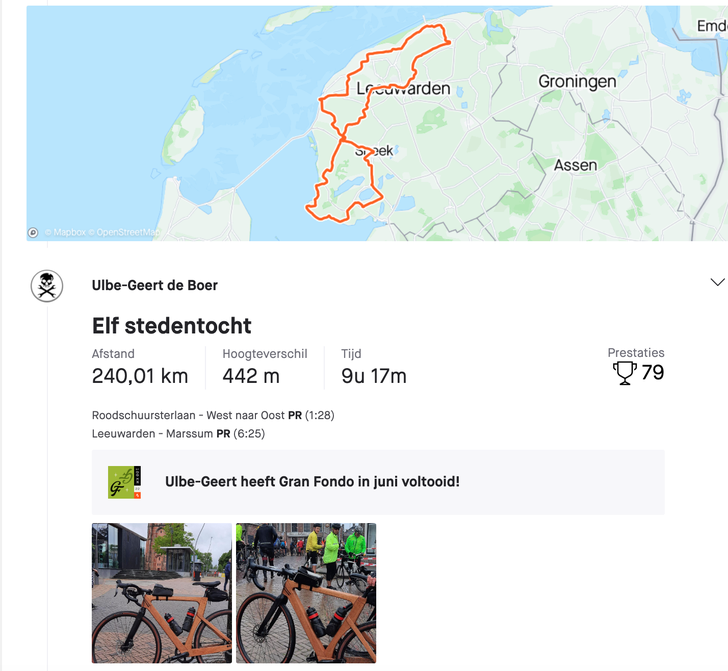Expand the activity options chevron
Viewport: 728px width, 671px height.
pyautogui.click(x=716, y=282)
